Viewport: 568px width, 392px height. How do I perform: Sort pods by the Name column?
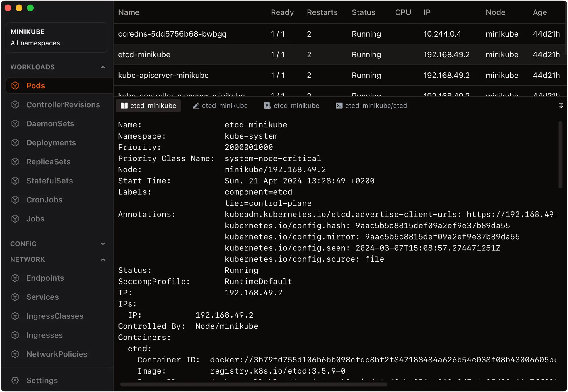(x=129, y=12)
